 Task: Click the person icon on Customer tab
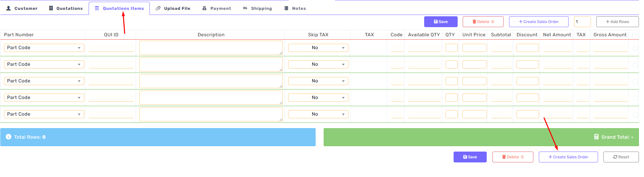9,8
